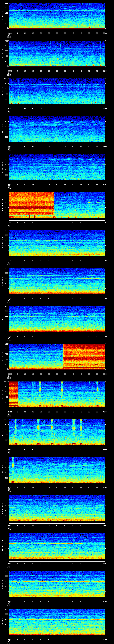This screenshot has width=114, height=644.
Task: Click the 37:00 end time label
Action: coord(105,298)
